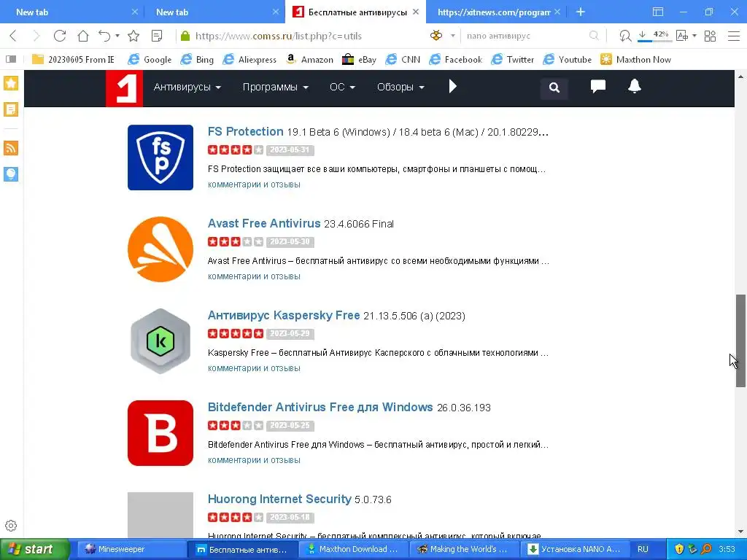Click the magnifier in browser search box

pyautogui.click(x=594, y=36)
